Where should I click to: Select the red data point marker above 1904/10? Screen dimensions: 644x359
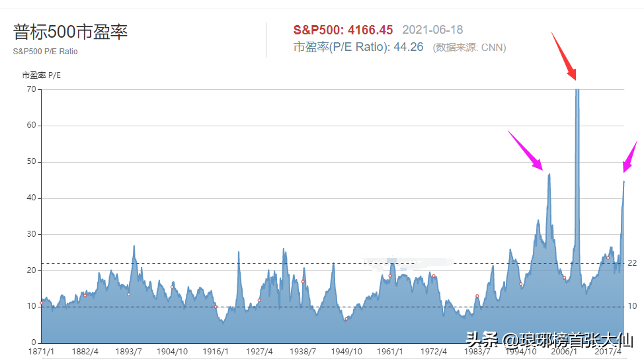(x=172, y=287)
